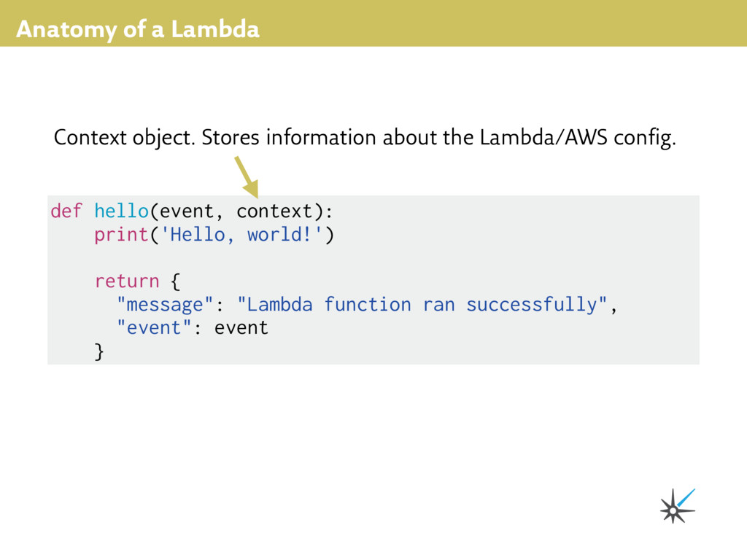Click the "hello" function name
This screenshot has height=560, width=747.
click(x=121, y=211)
